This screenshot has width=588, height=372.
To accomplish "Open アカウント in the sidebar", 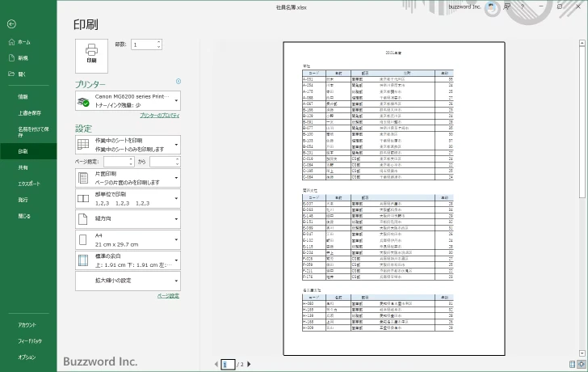I will (27, 325).
